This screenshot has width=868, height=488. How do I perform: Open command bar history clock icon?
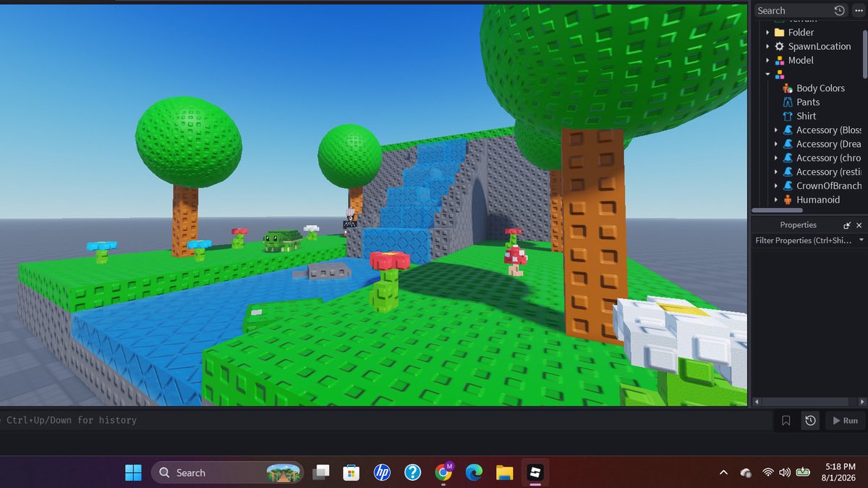coord(811,420)
